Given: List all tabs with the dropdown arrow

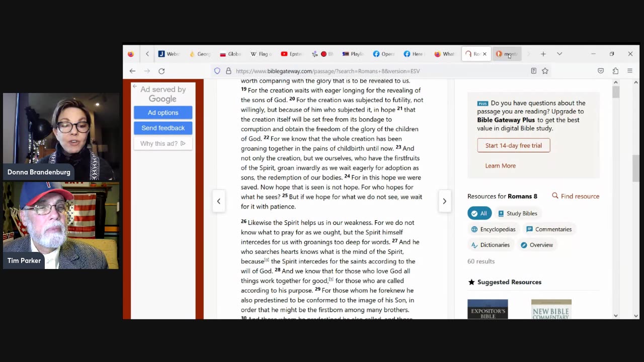Looking at the screenshot, I should [559, 54].
